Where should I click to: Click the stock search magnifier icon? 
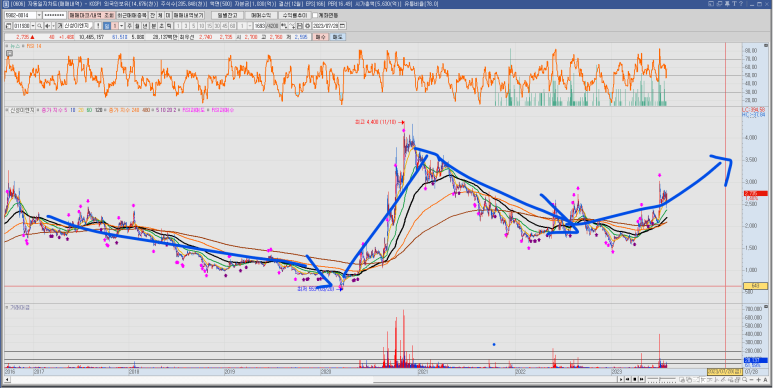tap(39, 26)
